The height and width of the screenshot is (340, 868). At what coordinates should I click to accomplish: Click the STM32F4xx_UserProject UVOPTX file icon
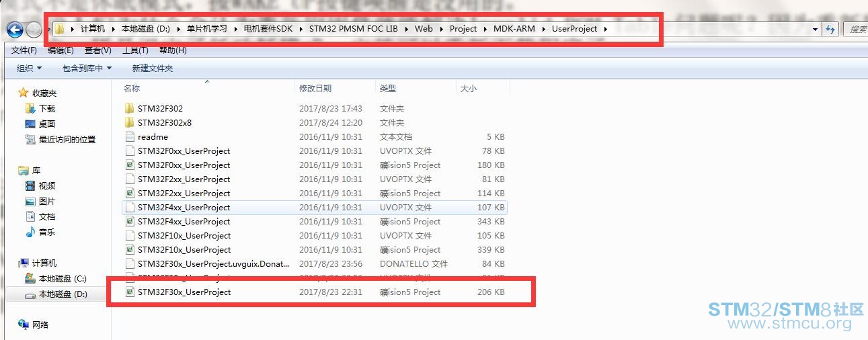[x=130, y=207]
